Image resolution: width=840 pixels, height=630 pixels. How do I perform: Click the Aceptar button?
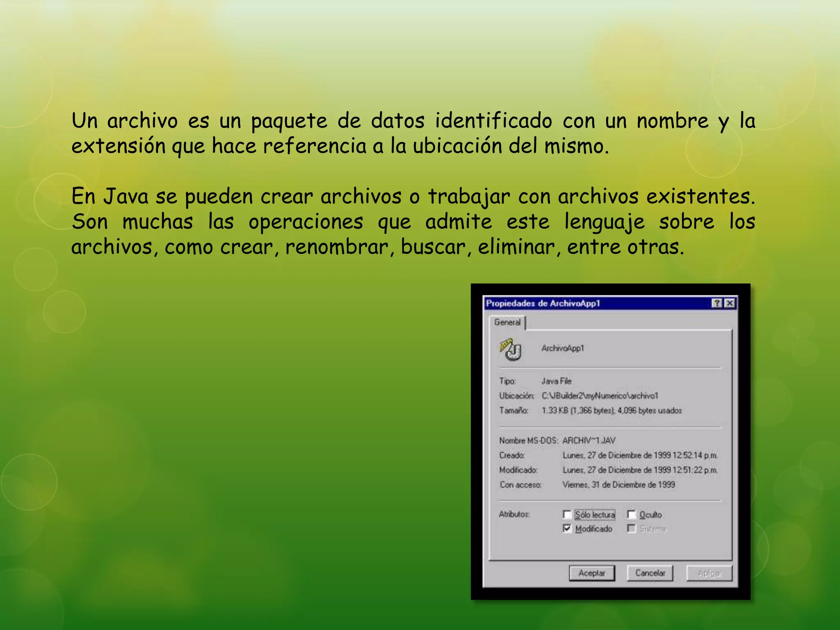(592, 573)
